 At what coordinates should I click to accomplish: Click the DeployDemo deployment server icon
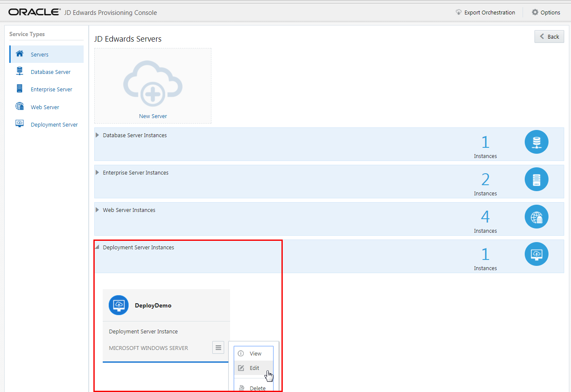point(118,305)
